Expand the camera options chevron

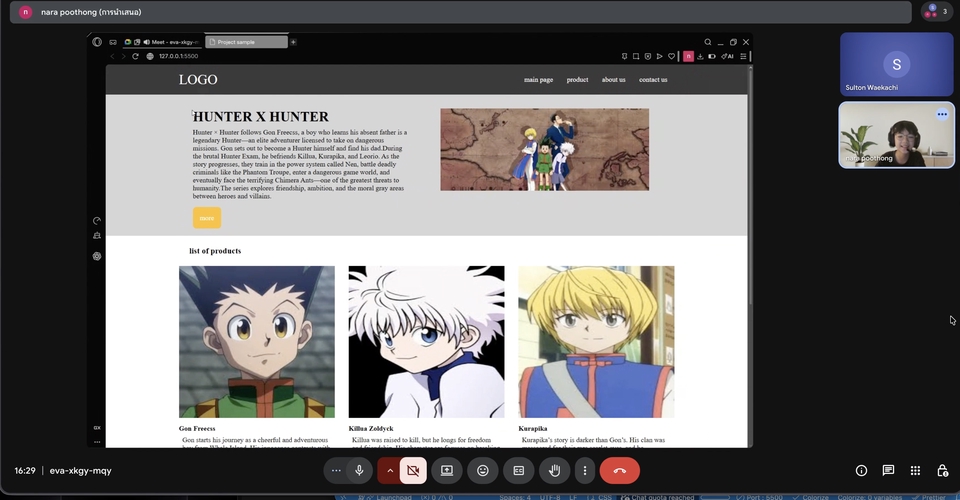(389, 471)
